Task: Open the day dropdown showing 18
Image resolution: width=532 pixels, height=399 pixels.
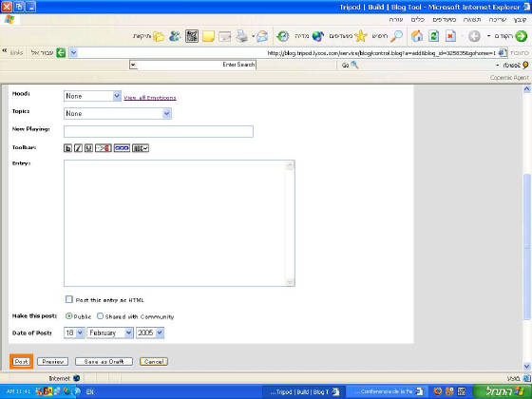Action: click(74, 332)
